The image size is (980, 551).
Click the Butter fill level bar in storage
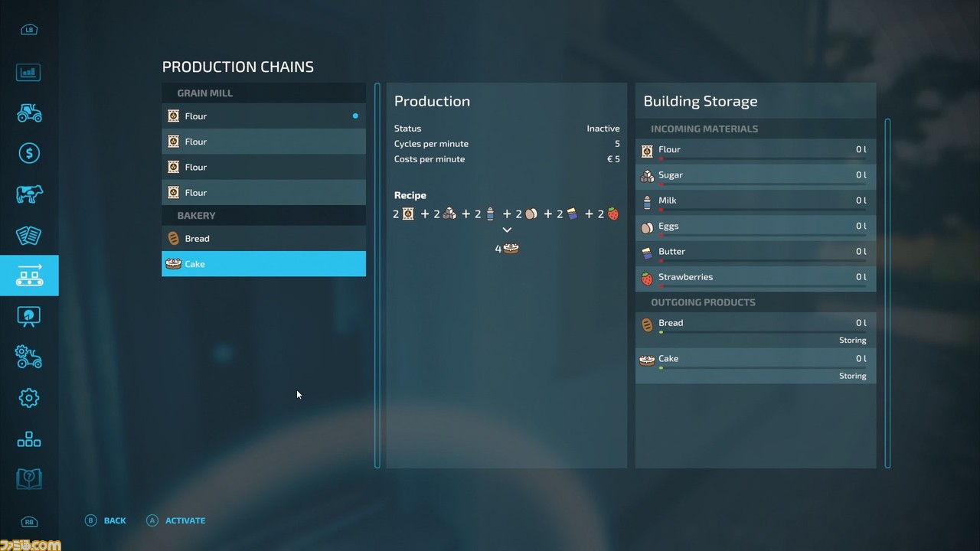tap(763, 261)
